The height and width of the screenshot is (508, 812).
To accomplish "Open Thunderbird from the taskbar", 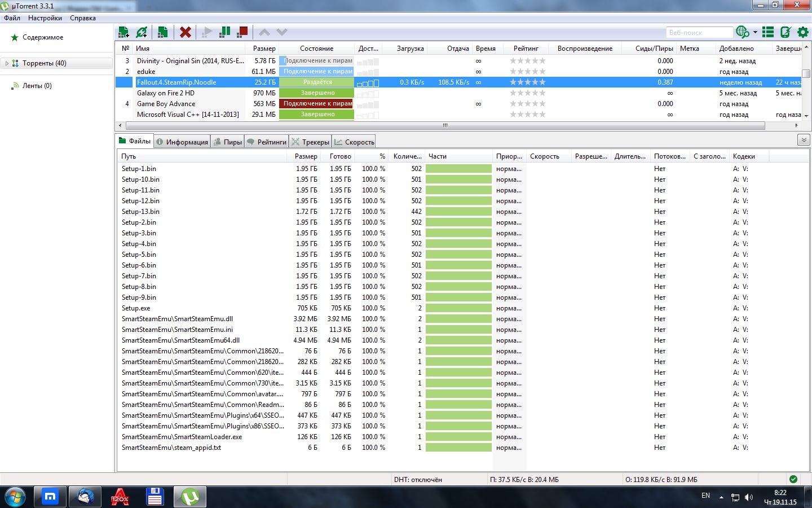I will (85, 497).
